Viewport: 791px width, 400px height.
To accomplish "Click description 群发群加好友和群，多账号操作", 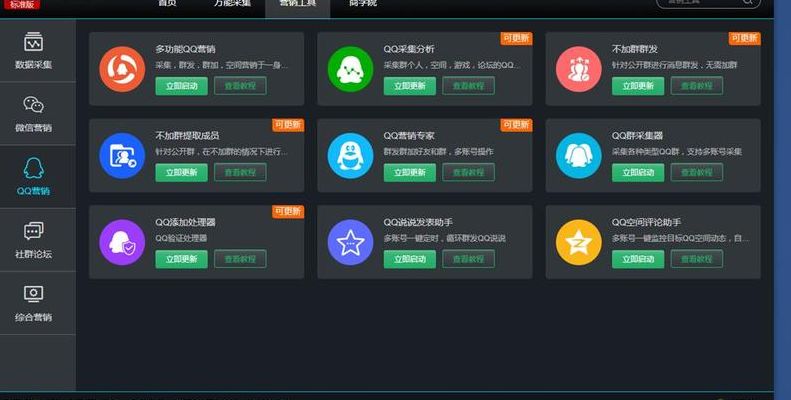I will (x=438, y=151).
